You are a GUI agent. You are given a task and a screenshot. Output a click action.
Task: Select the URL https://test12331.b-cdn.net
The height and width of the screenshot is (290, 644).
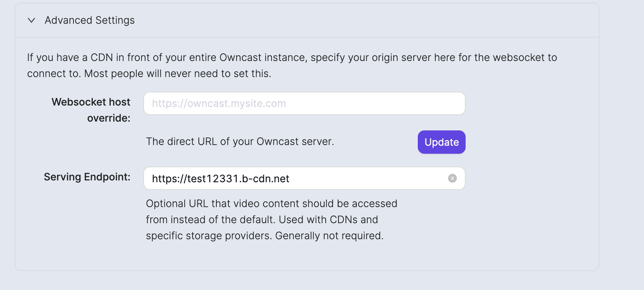click(221, 179)
